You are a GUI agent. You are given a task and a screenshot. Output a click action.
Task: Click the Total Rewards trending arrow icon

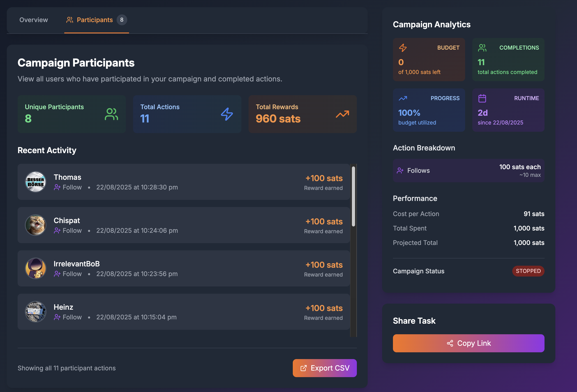[342, 114]
